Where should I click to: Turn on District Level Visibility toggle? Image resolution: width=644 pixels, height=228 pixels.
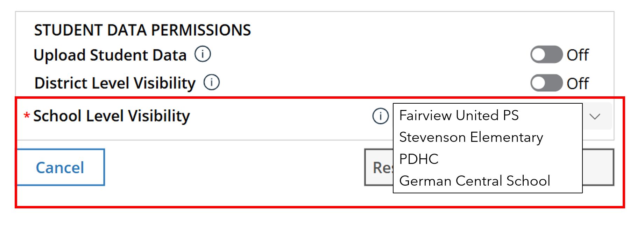click(546, 83)
